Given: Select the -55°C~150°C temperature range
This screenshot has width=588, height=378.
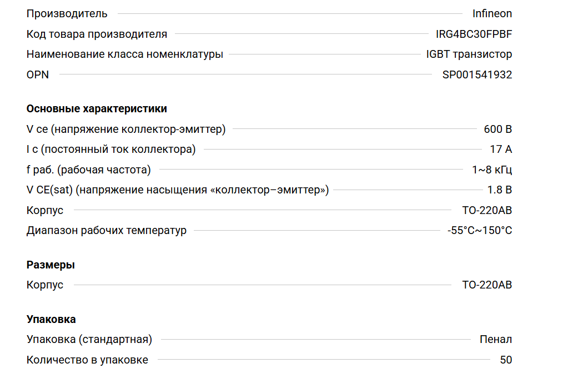Looking at the screenshot, I should coord(480,230).
